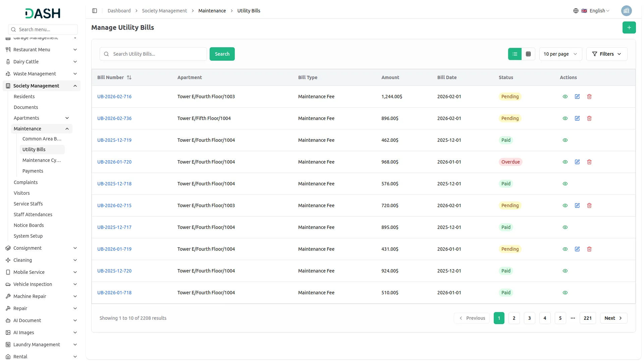Delete the overdue bill UB-2026-01-720
The width and height of the screenshot is (644, 362).
[x=589, y=162]
